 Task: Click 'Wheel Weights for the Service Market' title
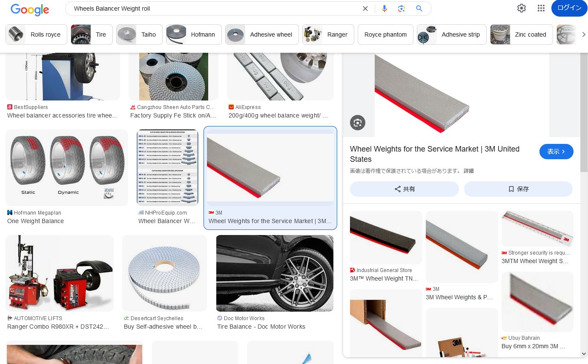(435, 154)
